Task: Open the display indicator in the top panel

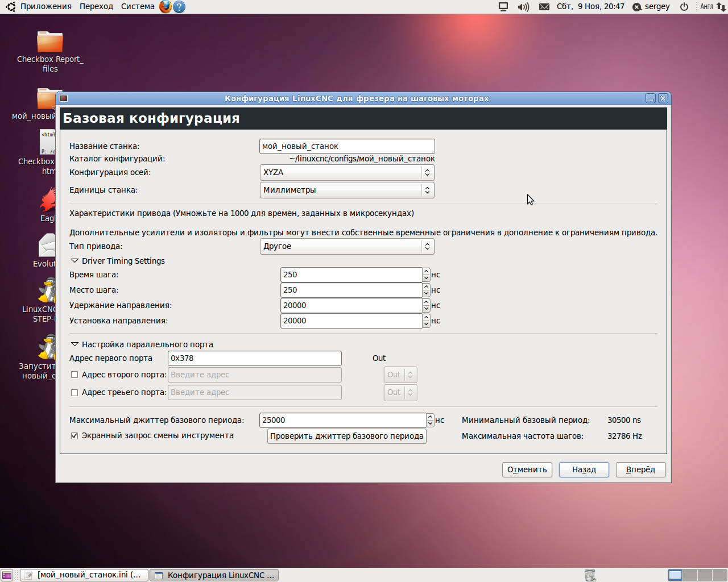Action: tap(503, 7)
